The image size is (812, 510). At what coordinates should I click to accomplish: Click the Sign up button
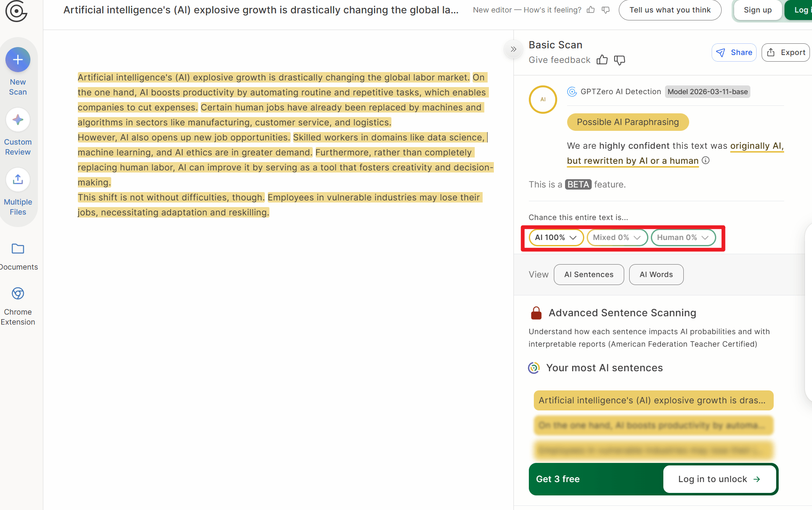(757, 10)
